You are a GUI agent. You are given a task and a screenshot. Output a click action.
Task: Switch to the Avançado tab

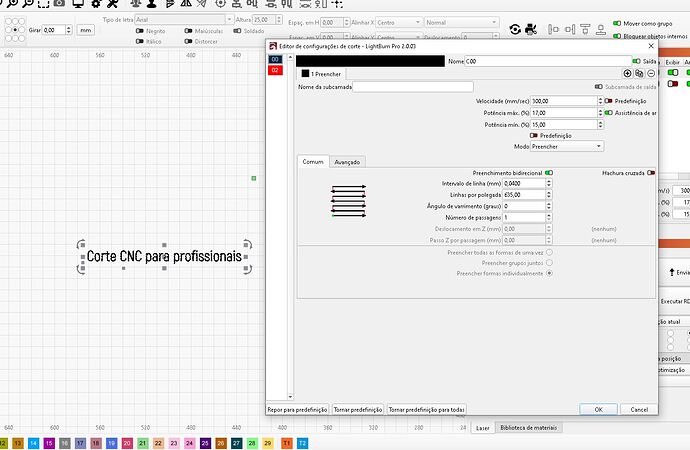click(x=347, y=161)
